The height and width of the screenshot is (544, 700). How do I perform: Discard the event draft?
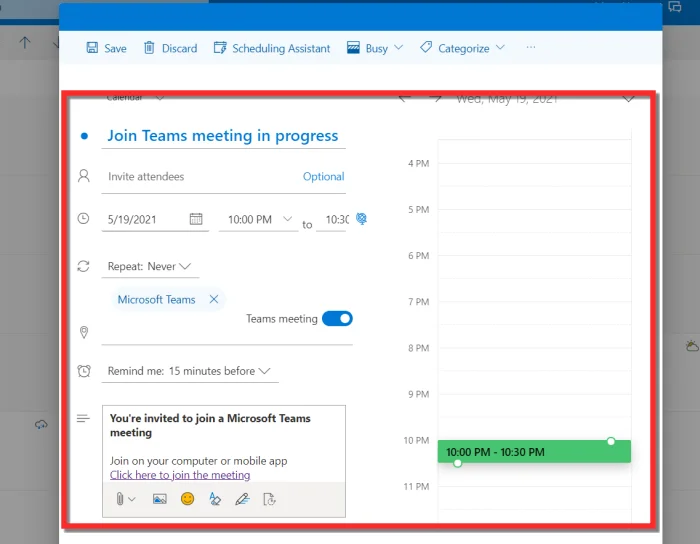[x=170, y=48]
